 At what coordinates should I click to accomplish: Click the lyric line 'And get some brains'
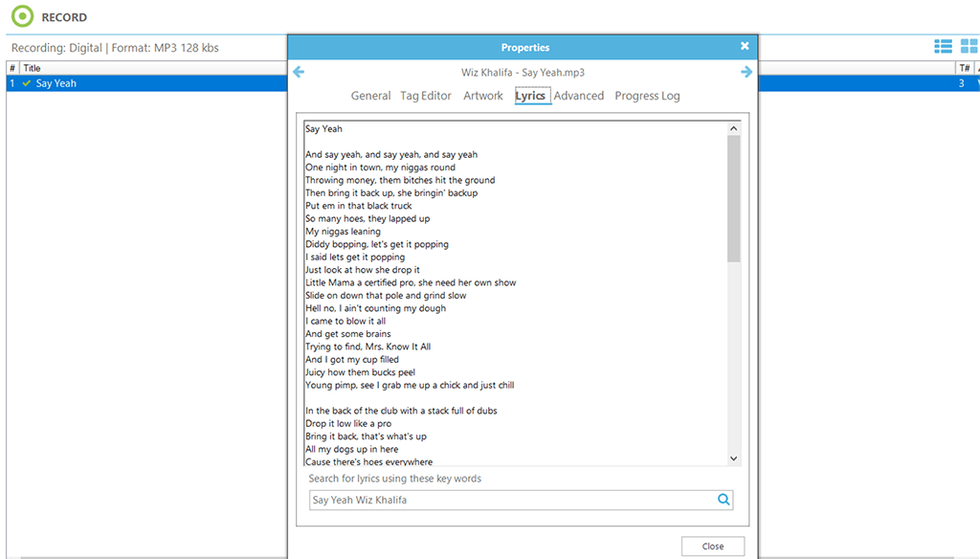[x=348, y=334]
